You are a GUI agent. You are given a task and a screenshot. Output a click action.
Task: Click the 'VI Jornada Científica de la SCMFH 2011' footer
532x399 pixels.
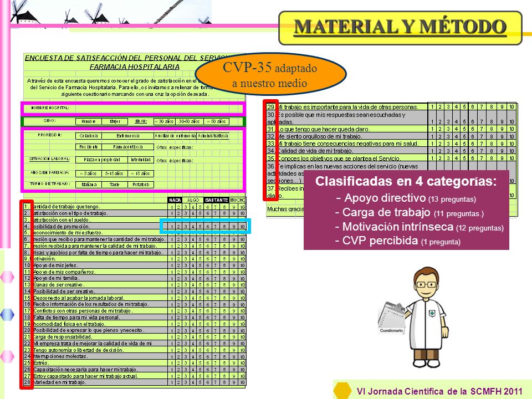coord(439,391)
